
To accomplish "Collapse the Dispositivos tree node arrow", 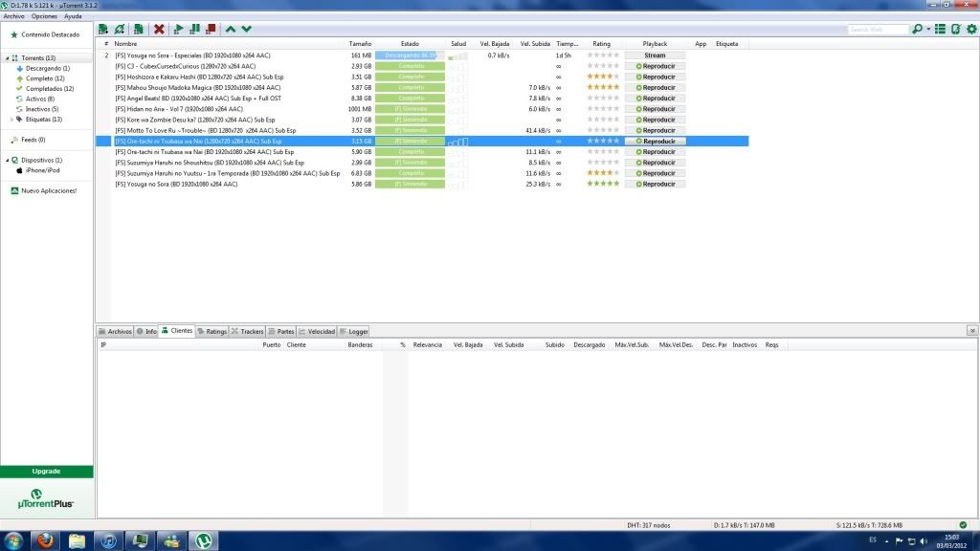I will 8,161.
